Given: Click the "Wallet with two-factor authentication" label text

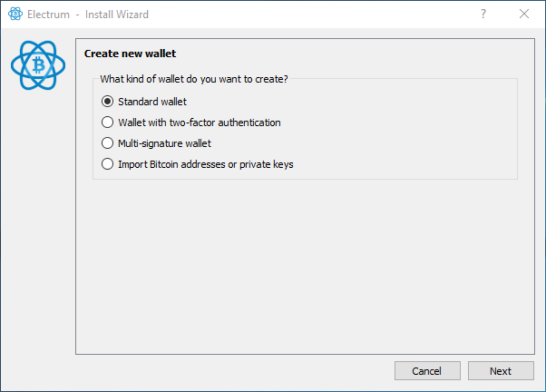Looking at the screenshot, I should pos(200,122).
